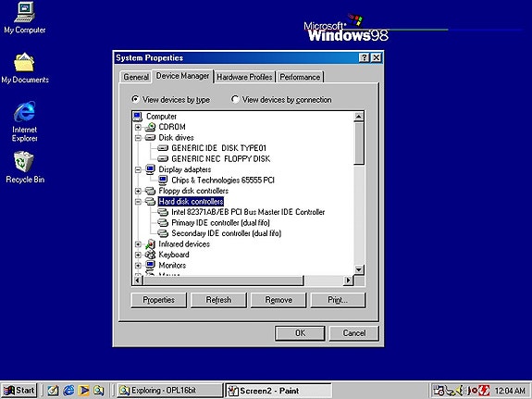The image size is (532, 399).
Task: Click the device list scroll-down arrow
Action: pyautogui.click(x=359, y=270)
